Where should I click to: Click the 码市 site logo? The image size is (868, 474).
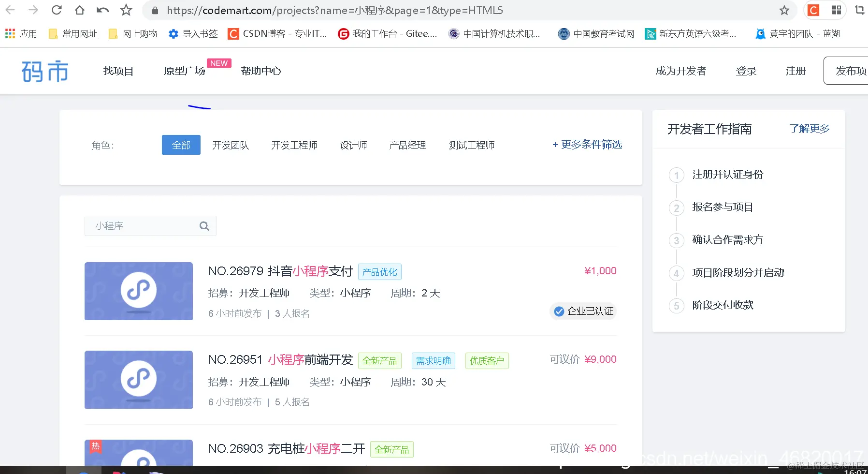[x=45, y=71]
